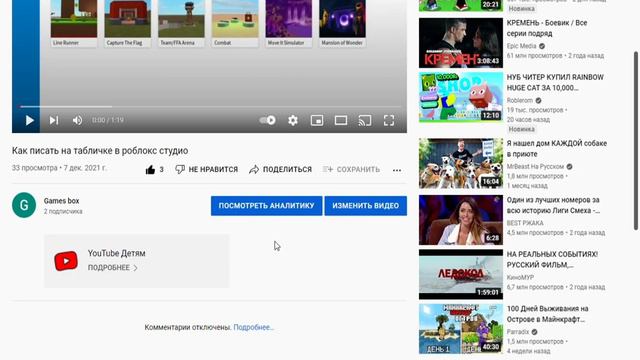The image size is (640, 360).
Task: Expand ПОДРОБНЕЕ under YouTube Детям
Action: point(113,268)
